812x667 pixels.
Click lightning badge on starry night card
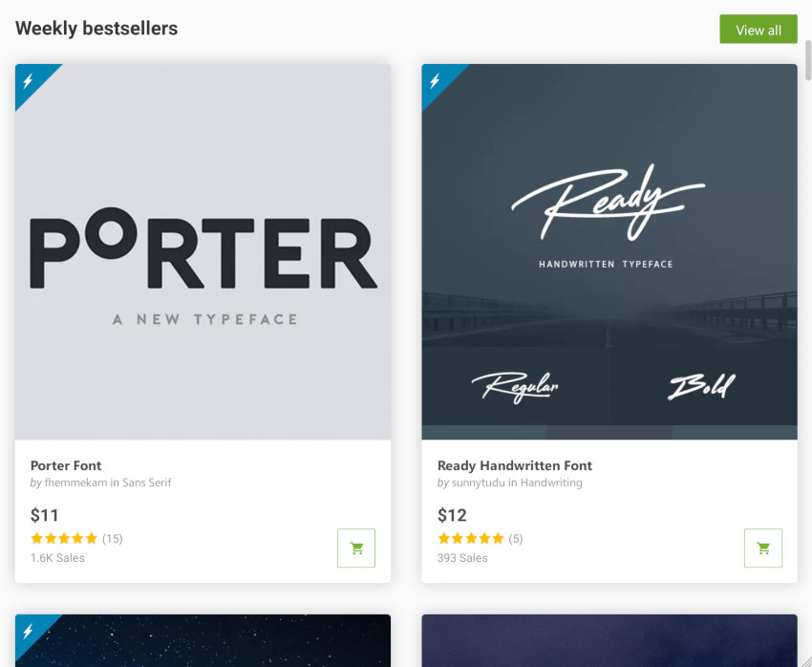29,631
